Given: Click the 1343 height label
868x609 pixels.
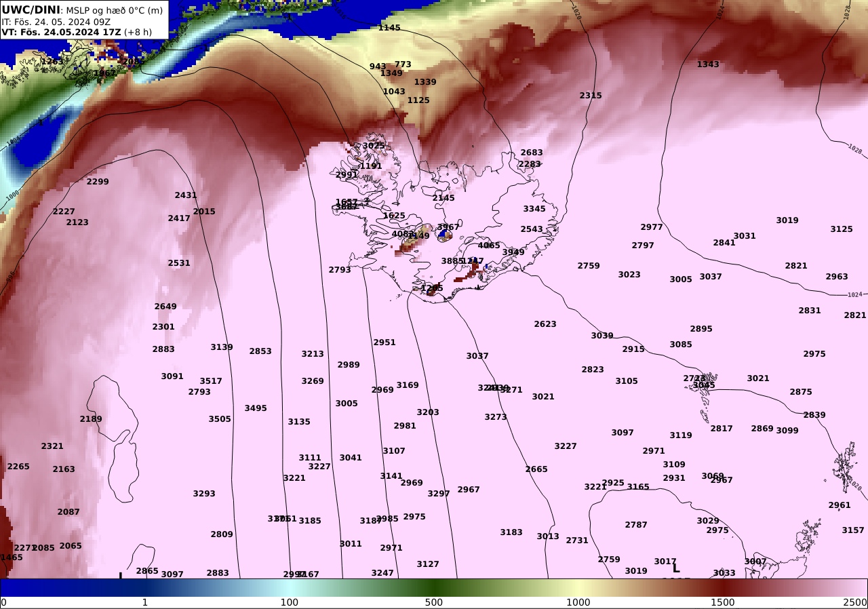Looking at the screenshot, I should (x=708, y=64).
